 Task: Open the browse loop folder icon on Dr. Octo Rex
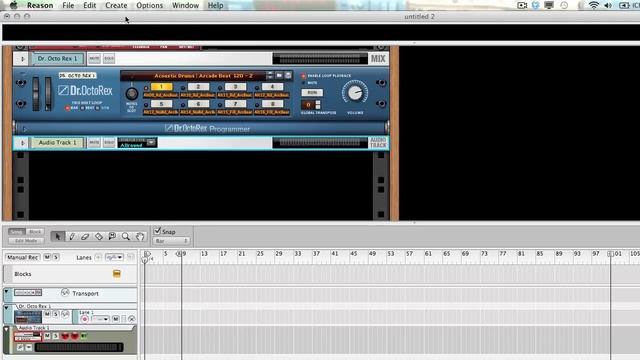tap(279, 76)
